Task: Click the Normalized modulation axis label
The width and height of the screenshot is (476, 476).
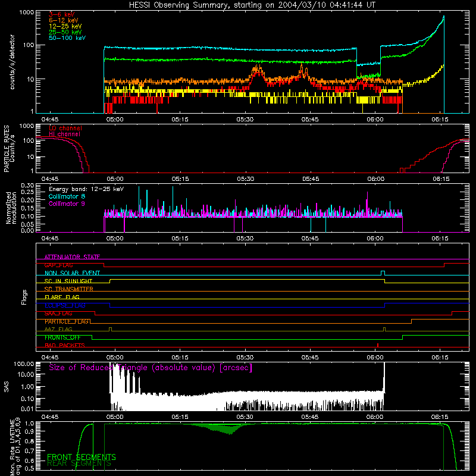Action: click(11, 208)
